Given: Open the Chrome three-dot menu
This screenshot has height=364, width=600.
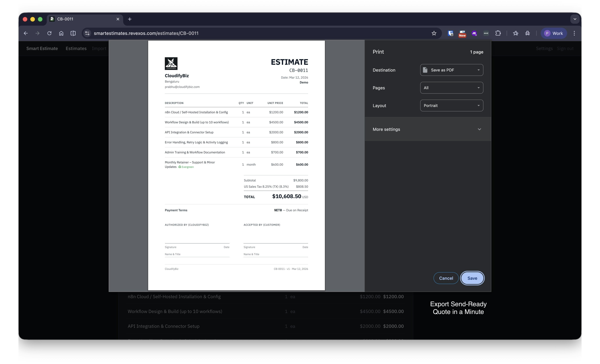Looking at the screenshot, I should (x=574, y=33).
